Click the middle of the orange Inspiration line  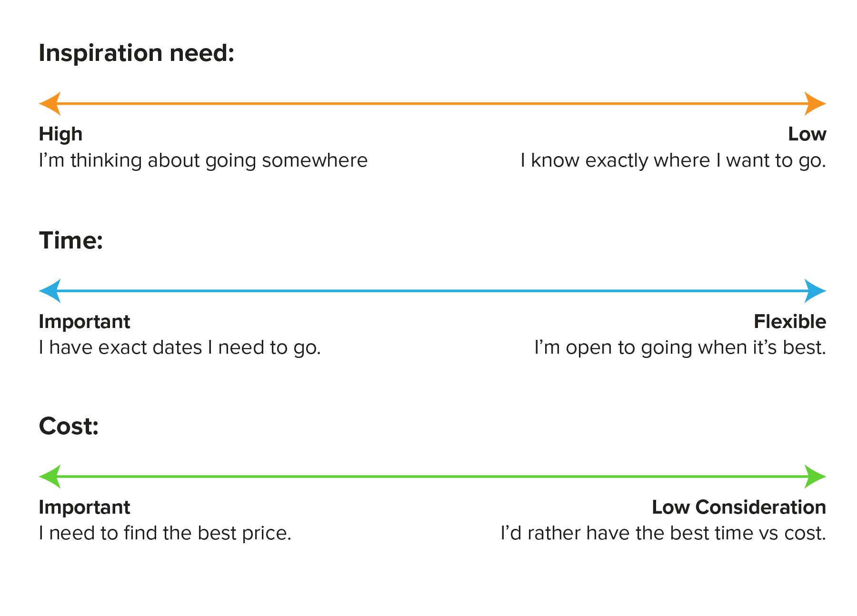click(432, 103)
